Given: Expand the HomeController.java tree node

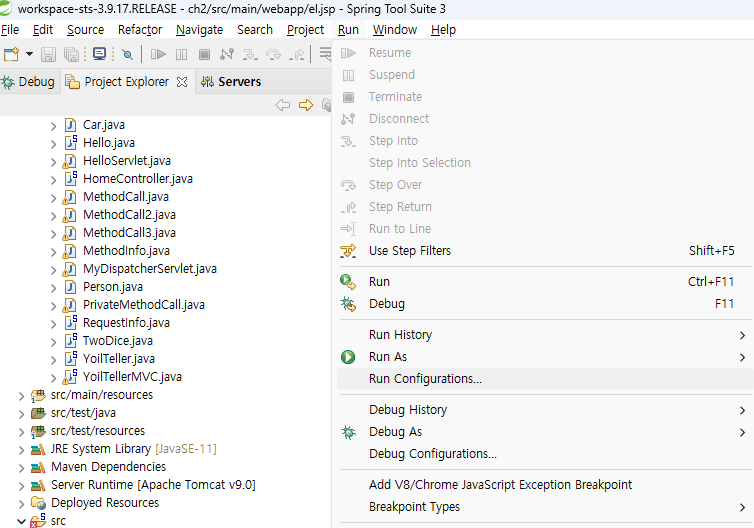Looking at the screenshot, I should (53, 180).
